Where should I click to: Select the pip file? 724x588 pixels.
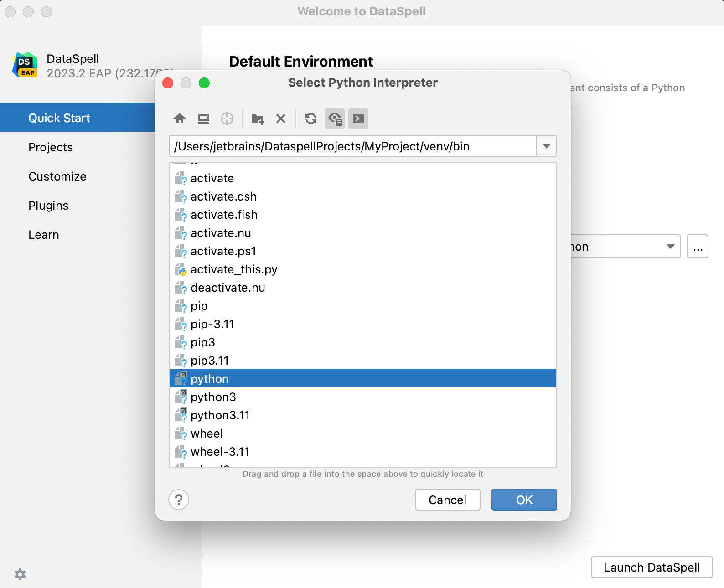click(x=363, y=306)
